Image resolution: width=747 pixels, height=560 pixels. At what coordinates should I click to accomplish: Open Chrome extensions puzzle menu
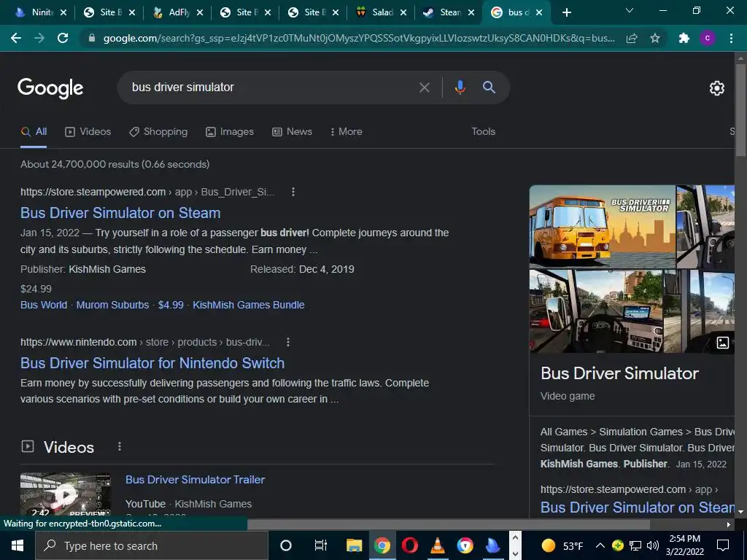tap(684, 38)
